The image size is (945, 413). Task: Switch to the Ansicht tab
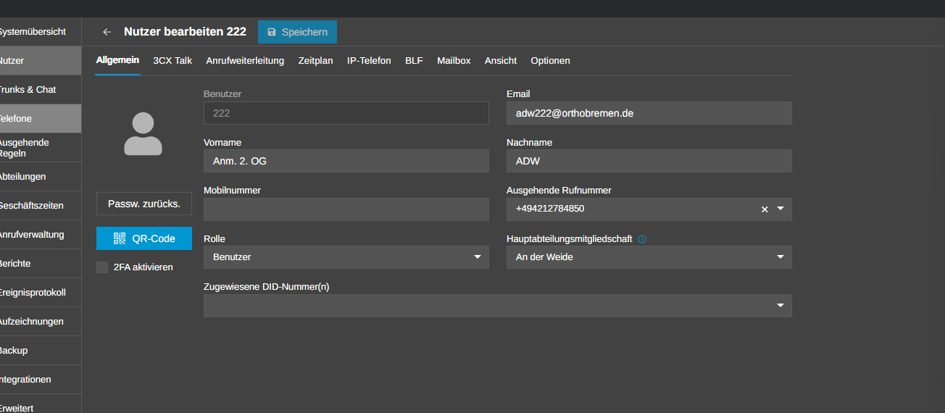pyautogui.click(x=501, y=61)
